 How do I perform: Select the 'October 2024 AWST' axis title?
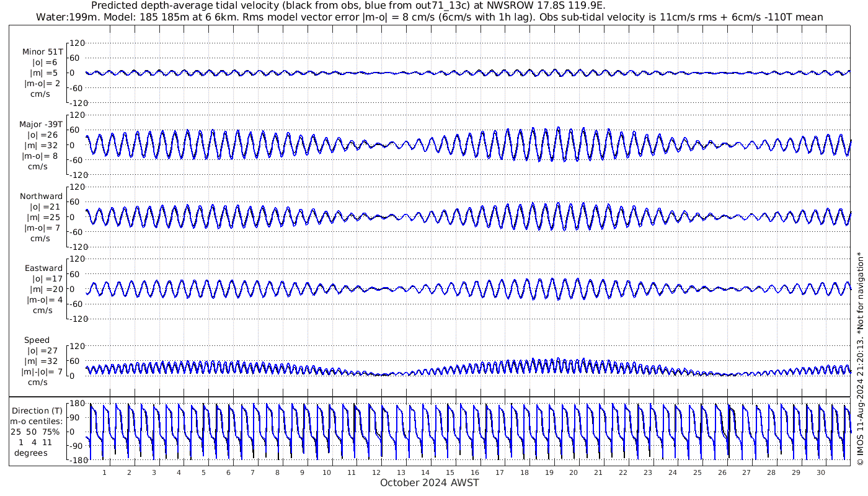click(x=429, y=482)
